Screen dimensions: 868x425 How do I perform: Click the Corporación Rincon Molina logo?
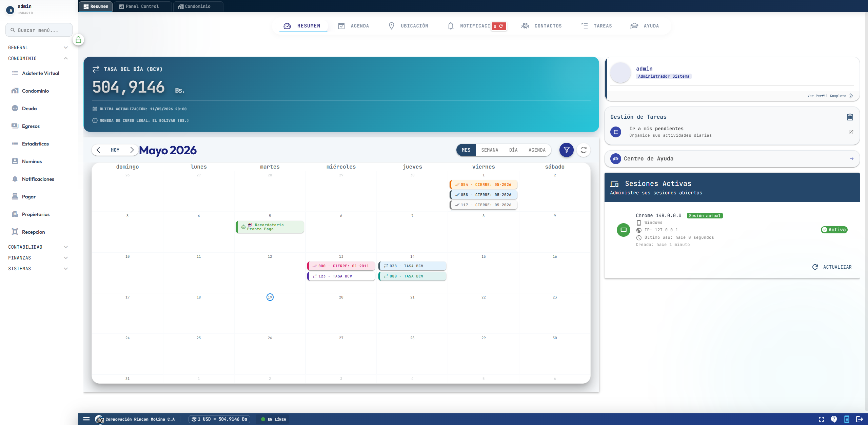(x=99, y=419)
